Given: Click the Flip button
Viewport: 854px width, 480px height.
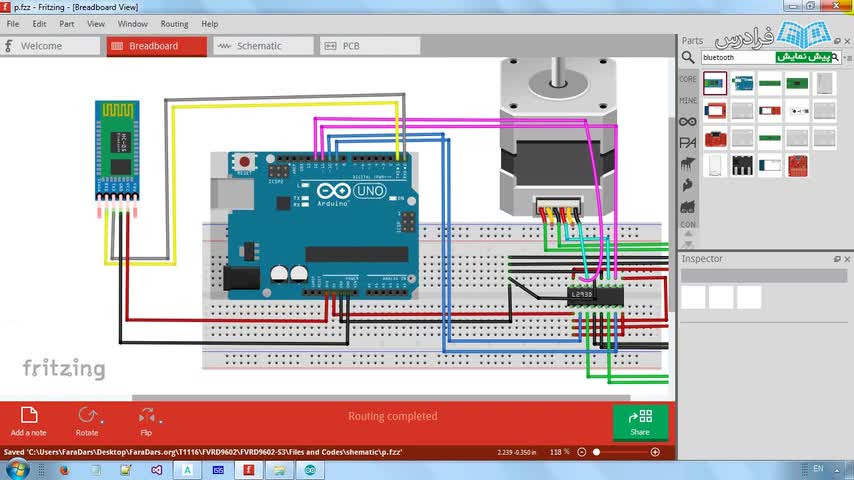Looking at the screenshot, I should pos(146,421).
